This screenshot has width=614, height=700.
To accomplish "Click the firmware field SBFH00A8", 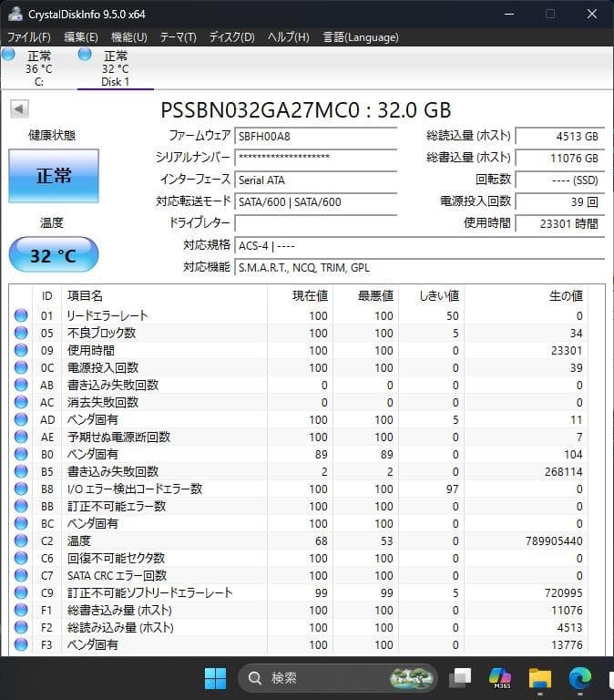I will 316,136.
